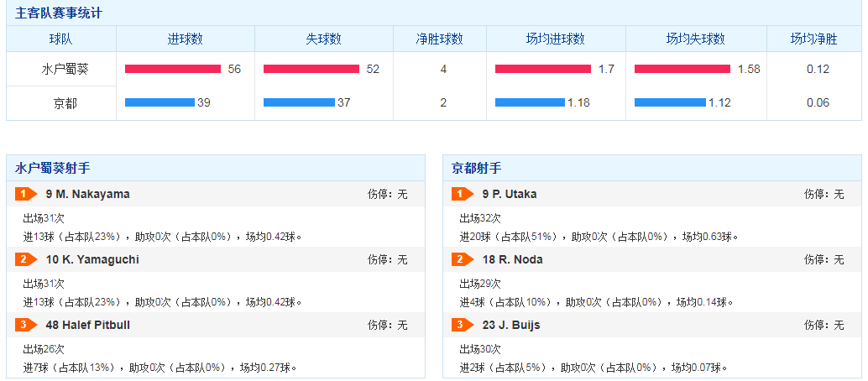Click 京都 team name in stats table
The height and width of the screenshot is (381, 868).
tap(60, 103)
